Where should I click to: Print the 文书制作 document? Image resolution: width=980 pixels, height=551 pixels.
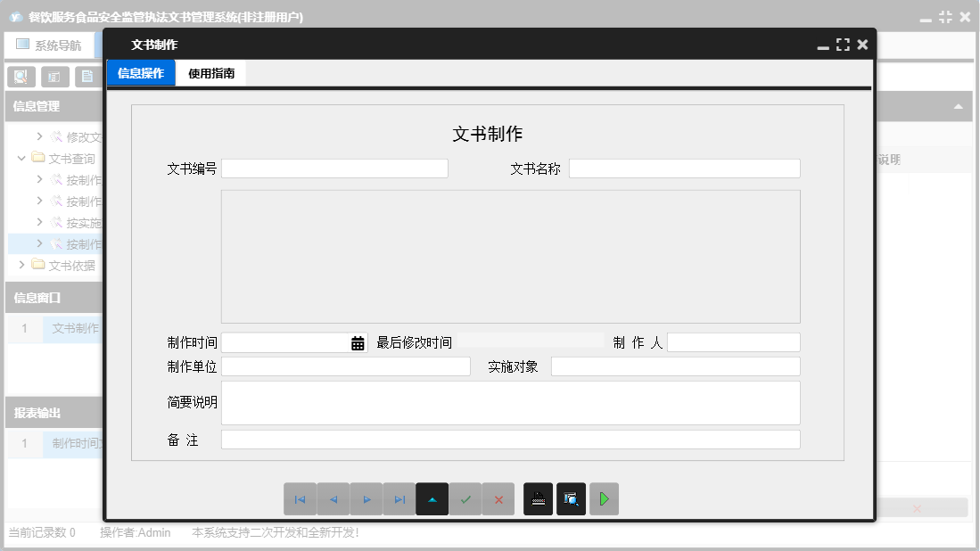(x=538, y=499)
